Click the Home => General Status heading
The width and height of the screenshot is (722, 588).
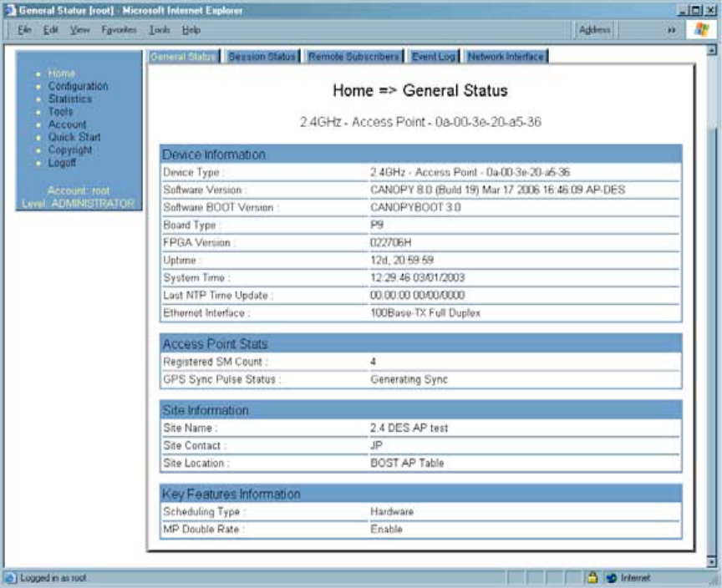point(420,90)
